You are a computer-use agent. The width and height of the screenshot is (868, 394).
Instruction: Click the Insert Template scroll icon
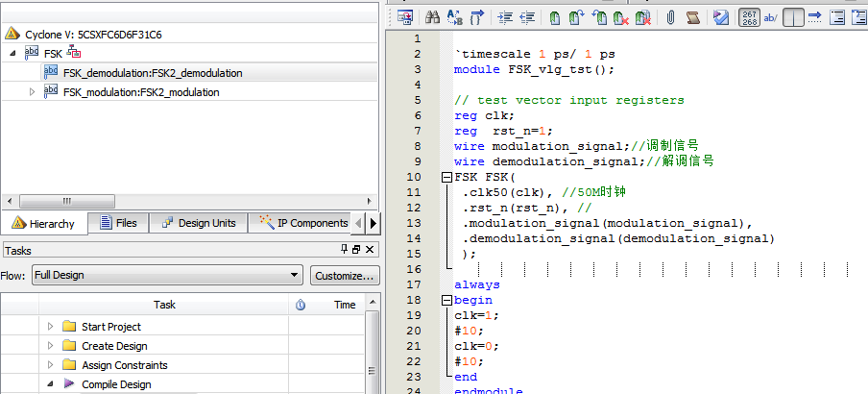[694, 17]
